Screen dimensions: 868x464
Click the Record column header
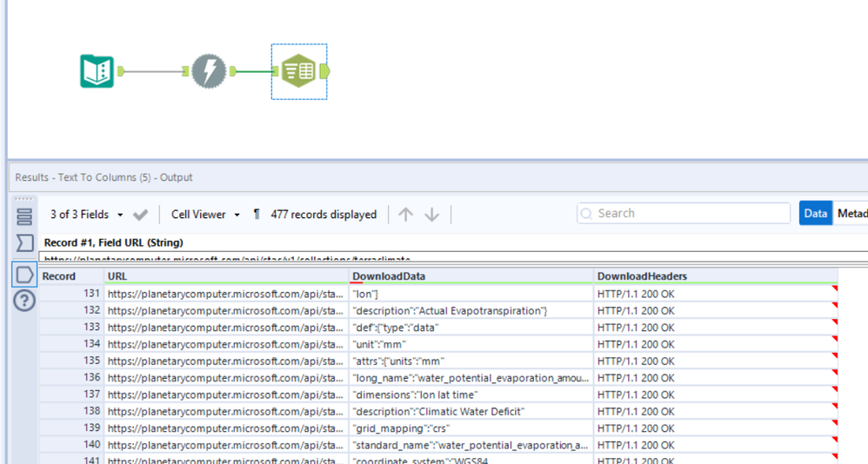coord(71,276)
